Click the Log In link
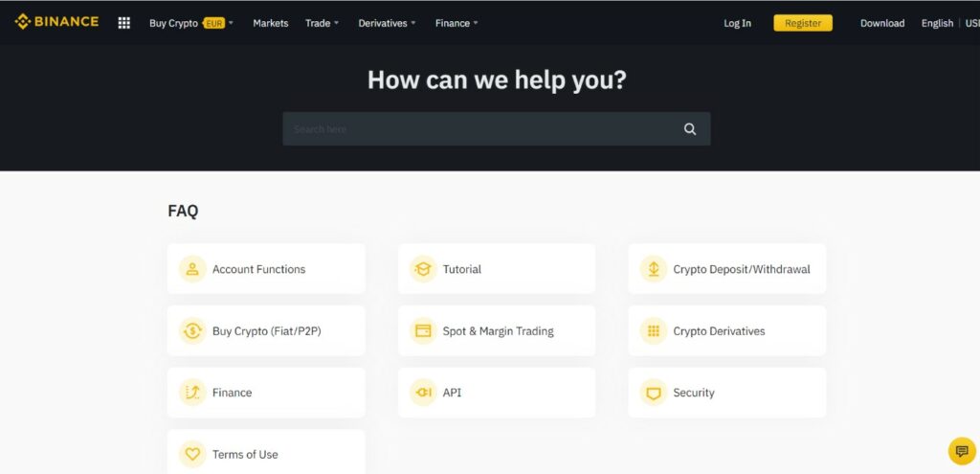 tap(737, 23)
